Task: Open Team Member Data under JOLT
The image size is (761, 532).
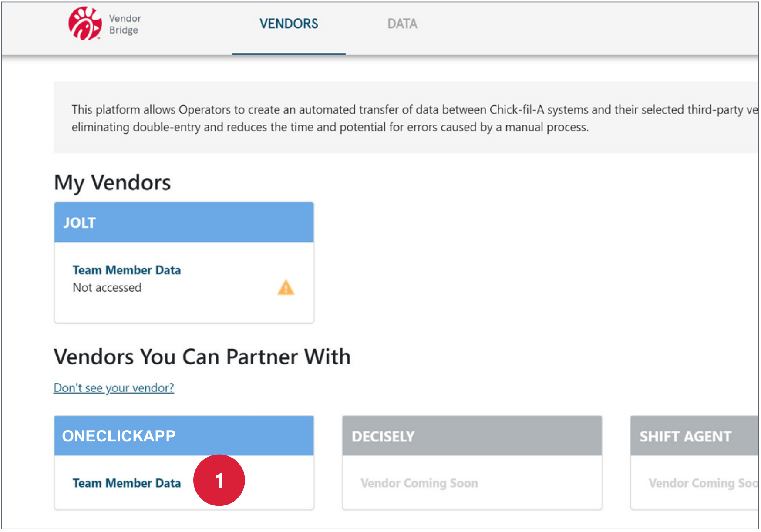Action: coord(127,270)
